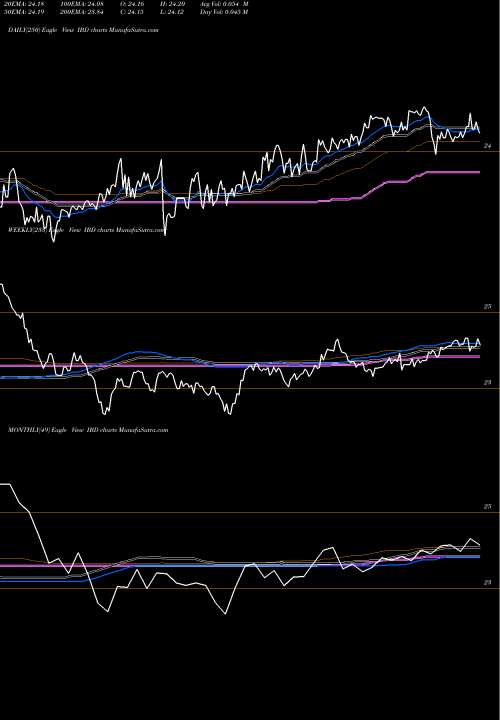Click the Day Vol: 0.045 M text

(x=224, y=12)
